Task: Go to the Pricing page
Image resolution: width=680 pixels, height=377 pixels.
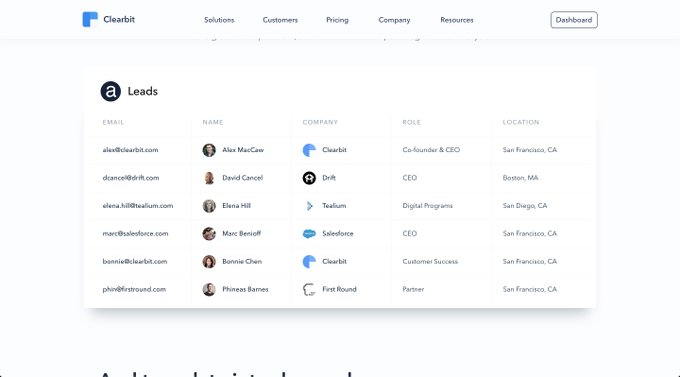Action: coord(337,20)
